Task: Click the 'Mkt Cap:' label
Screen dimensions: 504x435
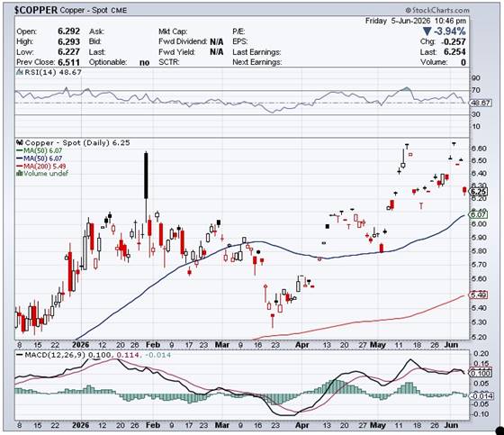Action: tap(173, 32)
